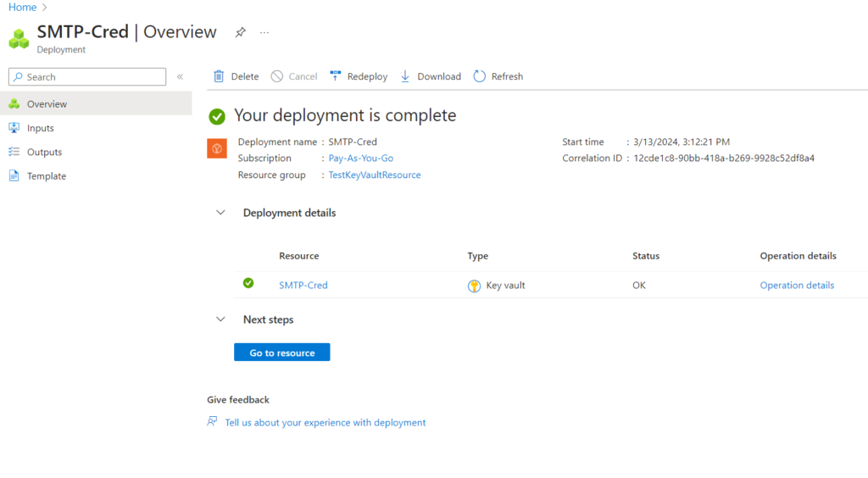Screen dimensions: 868x478
Task: Click the Refresh circular arrow icon
Action: 480,76
